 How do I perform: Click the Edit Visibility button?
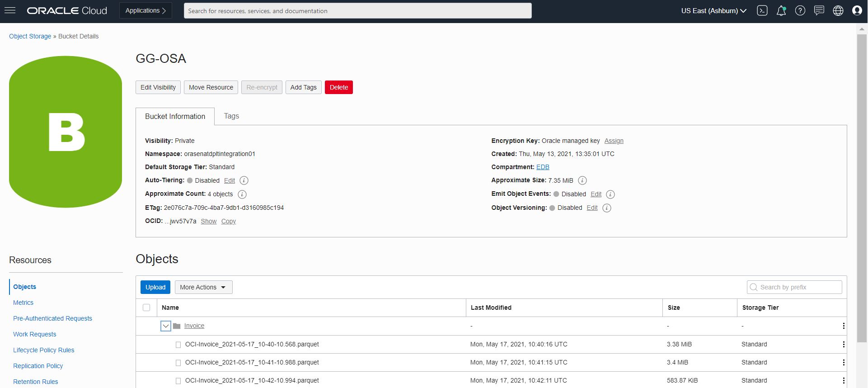click(158, 87)
